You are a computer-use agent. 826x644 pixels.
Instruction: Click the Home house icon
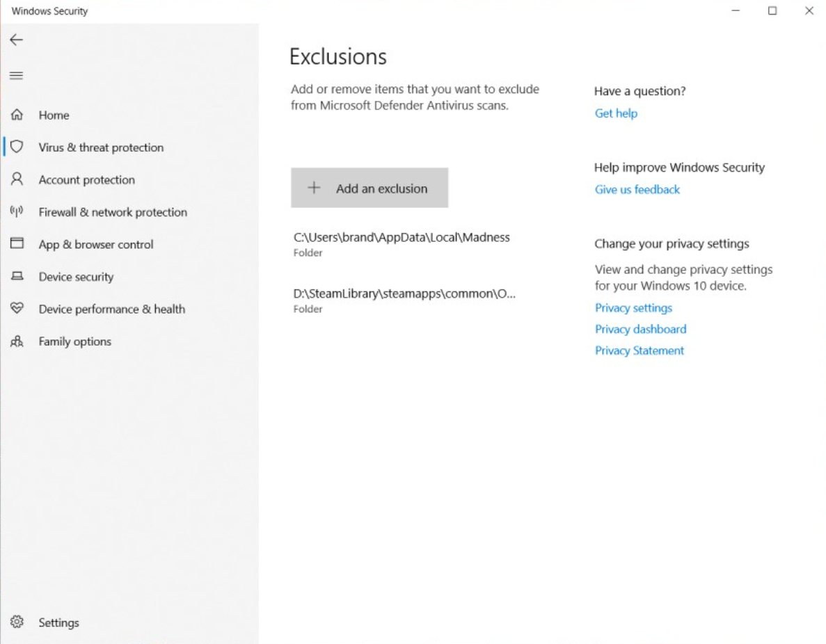pos(17,115)
